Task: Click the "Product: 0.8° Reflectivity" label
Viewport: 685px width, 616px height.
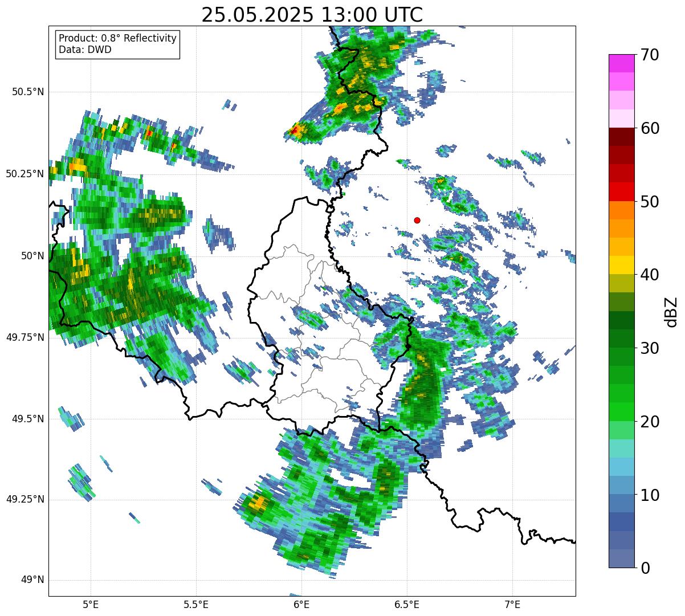Action: (118, 38)
